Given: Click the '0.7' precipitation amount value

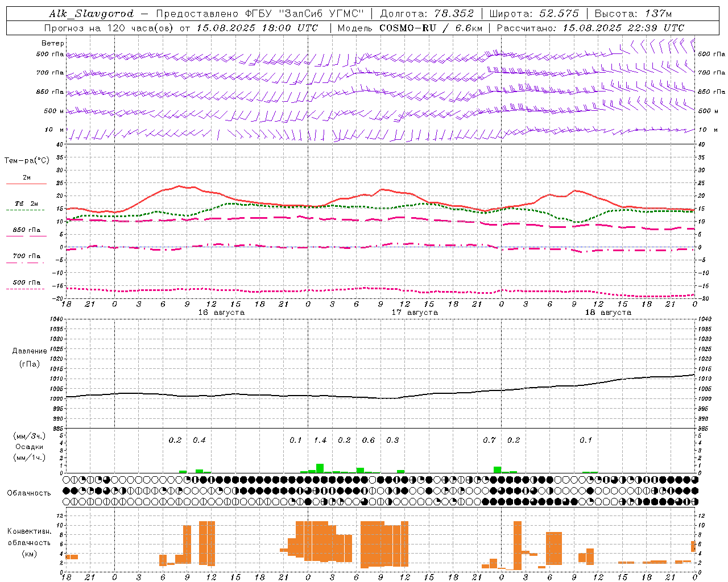Looking at the screenshot, I should pyautogui.click(x=489, y=440).
